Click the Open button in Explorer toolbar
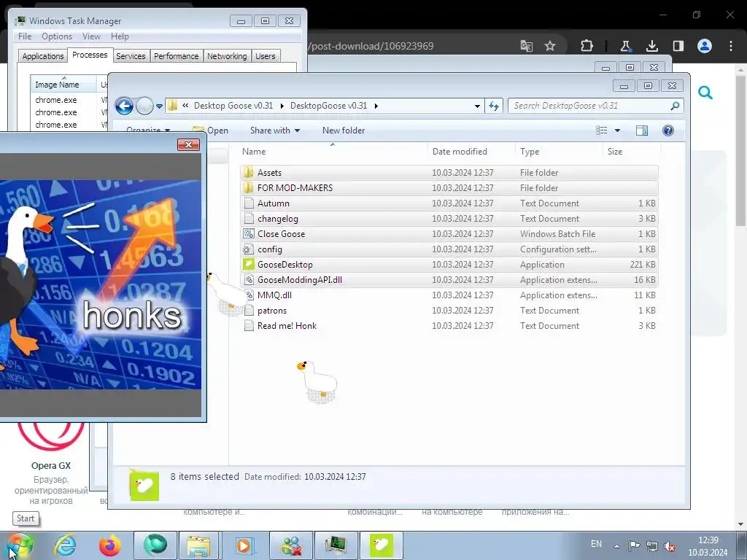747x560 pixels. click(211, 131)
